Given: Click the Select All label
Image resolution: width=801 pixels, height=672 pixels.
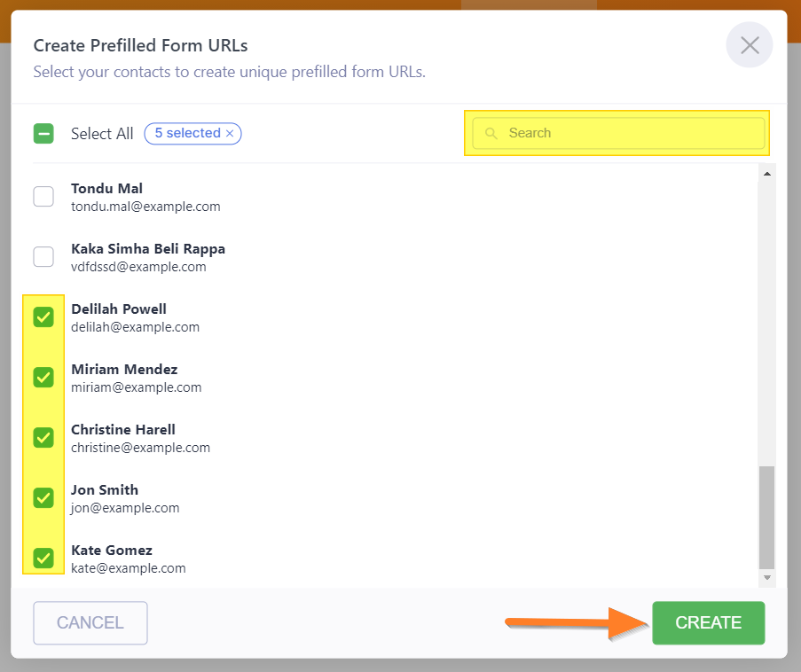Looking at the screenshot, I should (102, 134).
